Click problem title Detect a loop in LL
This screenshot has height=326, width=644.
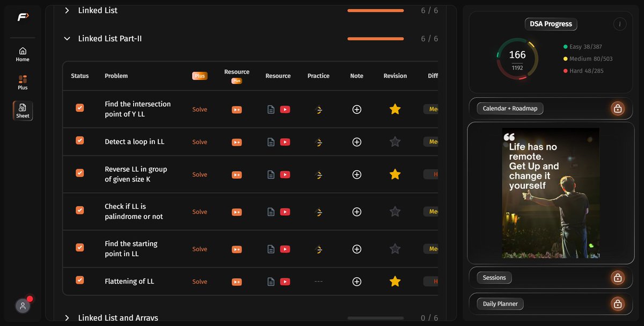(x=134, y=142)
